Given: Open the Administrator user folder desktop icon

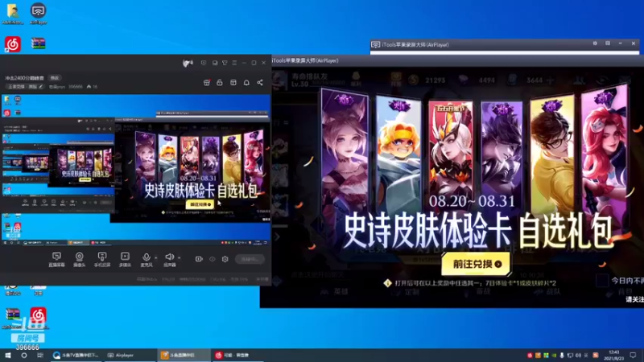Looking at the screenshot, I should (13, 13).
